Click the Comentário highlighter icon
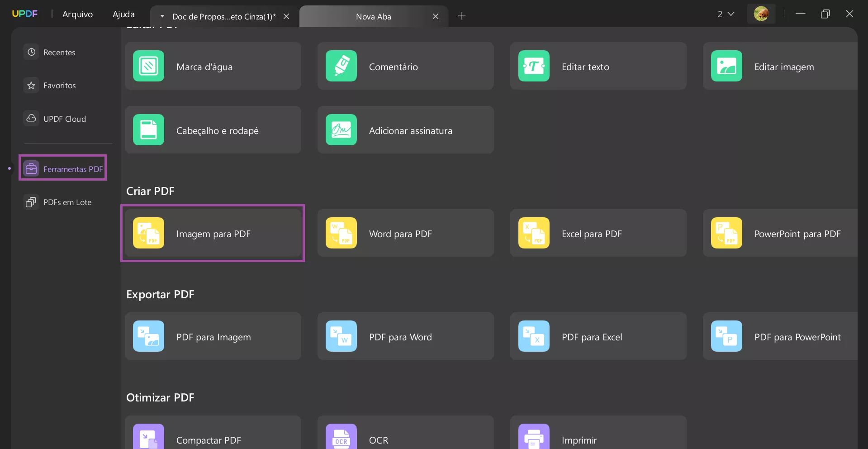The width and height of the screenshot is (868, 449). (341, 66)
